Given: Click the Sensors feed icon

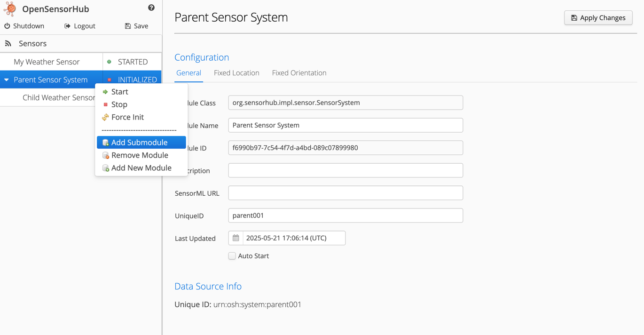Looking at the screenshot, I should point(8,43).
